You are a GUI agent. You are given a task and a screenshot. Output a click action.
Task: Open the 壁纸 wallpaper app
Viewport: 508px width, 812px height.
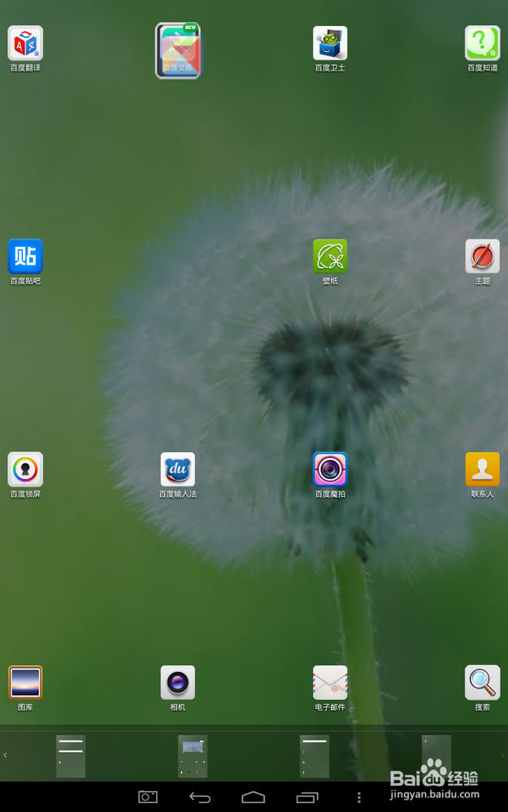pyautogui.click(x=330, y=257)
